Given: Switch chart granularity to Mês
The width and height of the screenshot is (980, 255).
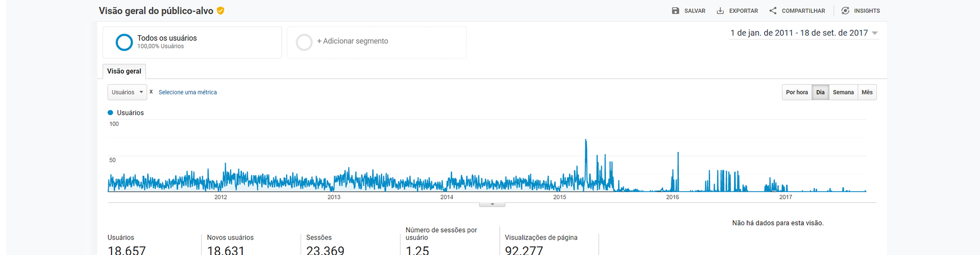Looking at the screenshot, I should [x=867, y=92].
